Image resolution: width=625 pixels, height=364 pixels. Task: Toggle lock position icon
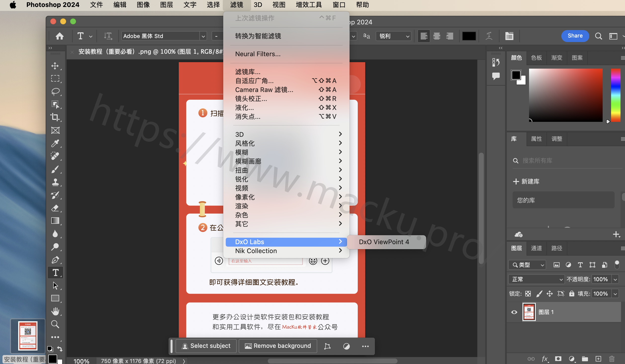pyautogui.click(x=550, y=294)
